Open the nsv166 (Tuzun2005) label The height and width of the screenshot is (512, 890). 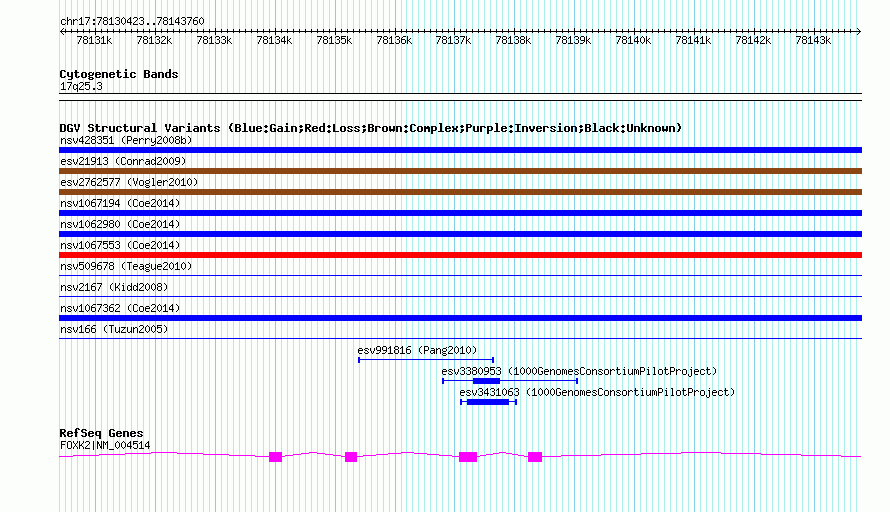[x=114, y=329]
